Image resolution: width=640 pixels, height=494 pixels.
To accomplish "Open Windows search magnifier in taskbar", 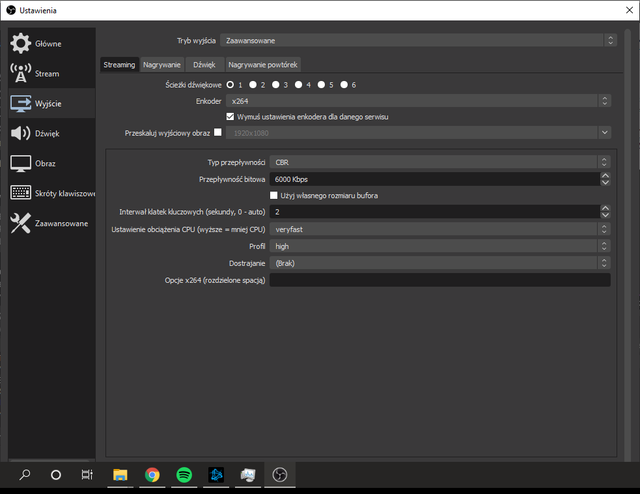I will [24, 475].
